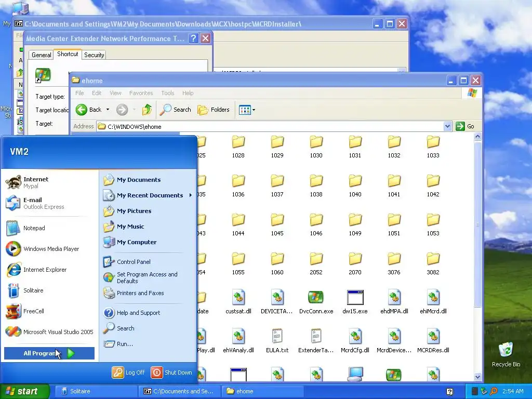Screen dimensions: 532x399
Task: Open Search from Start menu
Action: pos(148,328)
